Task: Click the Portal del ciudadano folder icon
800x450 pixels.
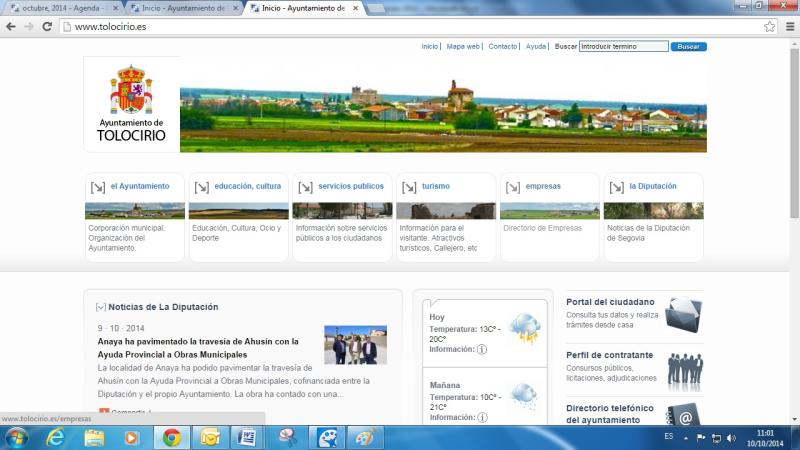Action: pos(684,313)
